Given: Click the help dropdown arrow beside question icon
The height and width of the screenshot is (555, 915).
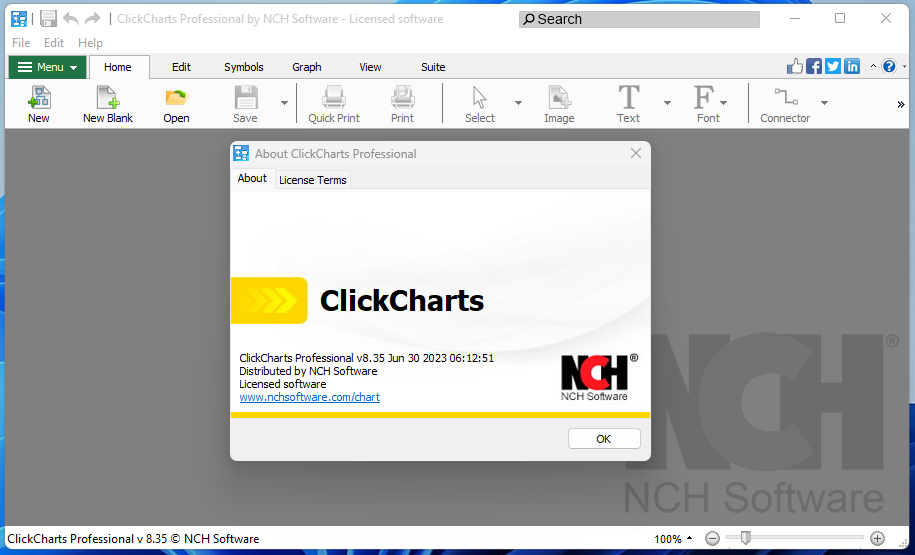Looking at the screenshot, I should [x=904, y=67].
